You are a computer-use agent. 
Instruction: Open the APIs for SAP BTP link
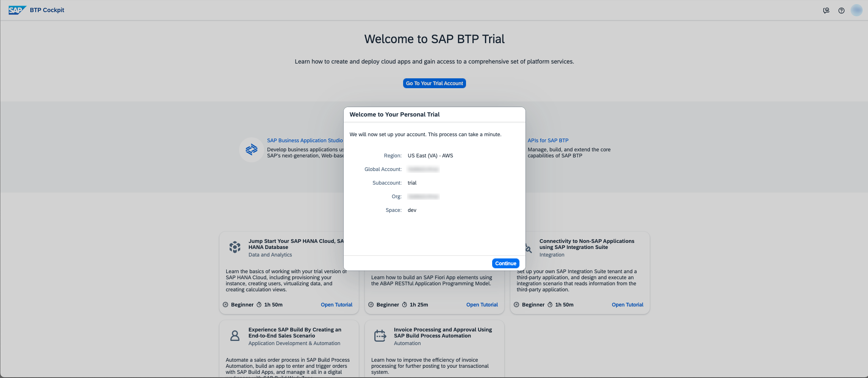pos(548,140)
